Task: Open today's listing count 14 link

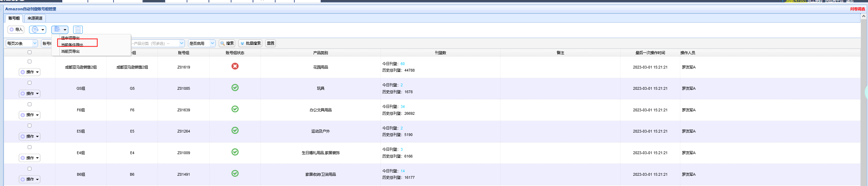Action: click(403, 171)
